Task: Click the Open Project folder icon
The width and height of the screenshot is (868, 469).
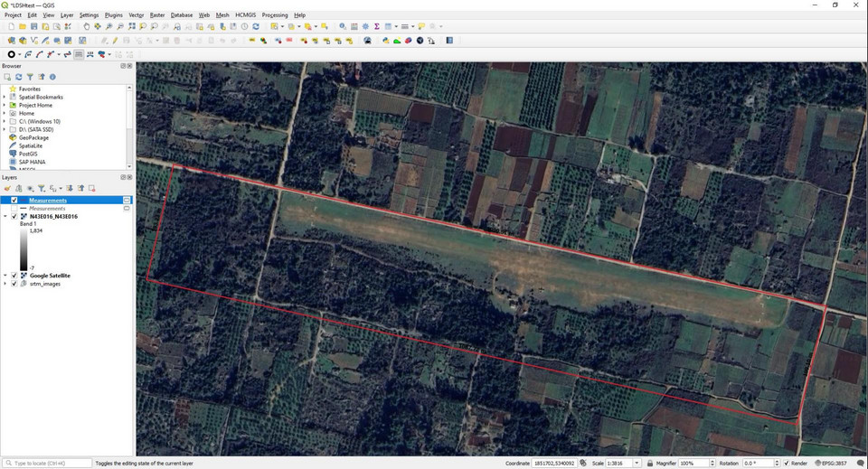Action: [x=23, y=26]
